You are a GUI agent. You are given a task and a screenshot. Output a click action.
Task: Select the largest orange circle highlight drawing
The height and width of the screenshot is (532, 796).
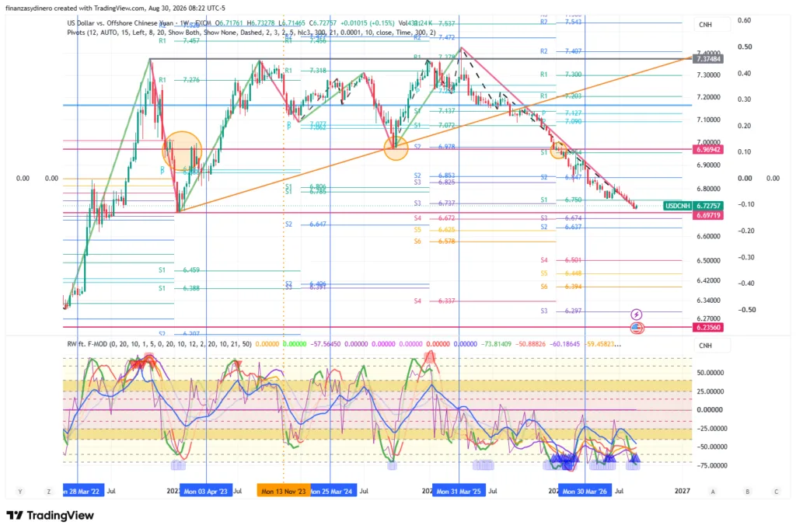coord(182,151)
